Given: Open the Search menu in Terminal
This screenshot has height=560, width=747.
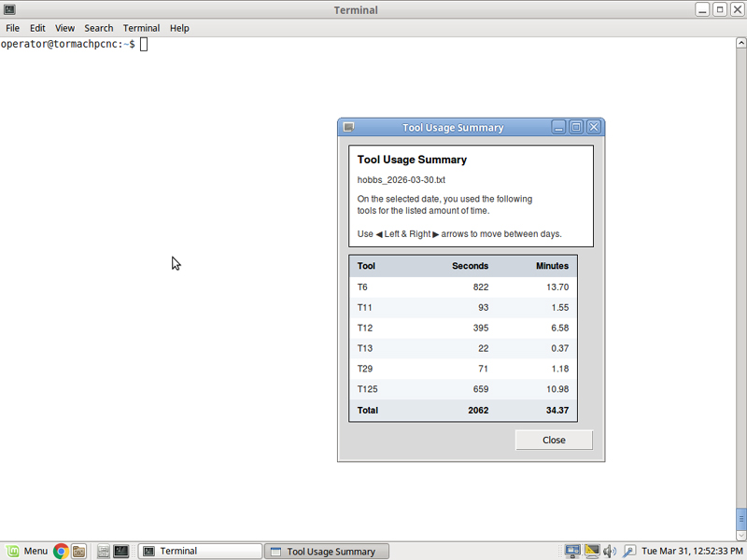Looking at the screenshot, I should pos(98,28).
